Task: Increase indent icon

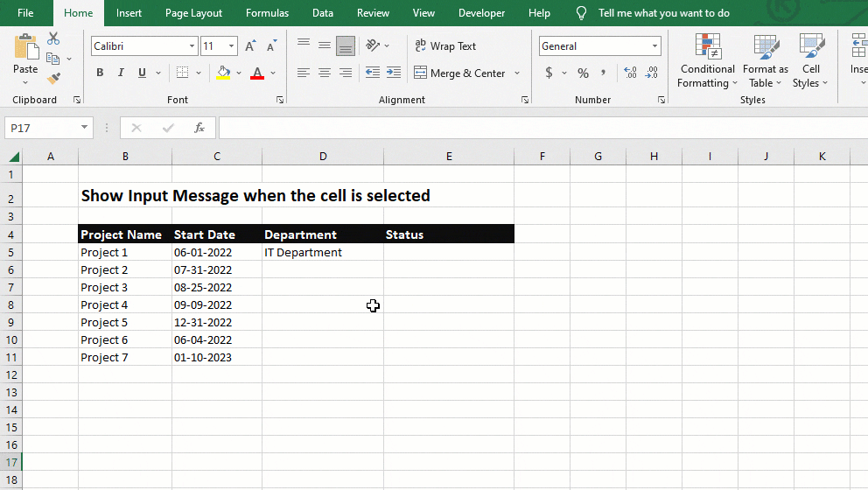Action: coord(394,73)
